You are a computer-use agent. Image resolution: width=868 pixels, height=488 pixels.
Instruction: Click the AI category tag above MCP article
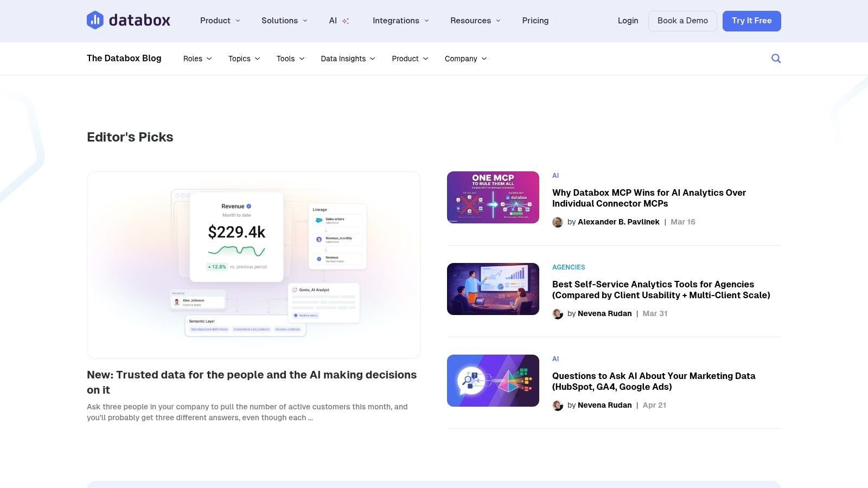pyautogui.click(x=556, y=176)
